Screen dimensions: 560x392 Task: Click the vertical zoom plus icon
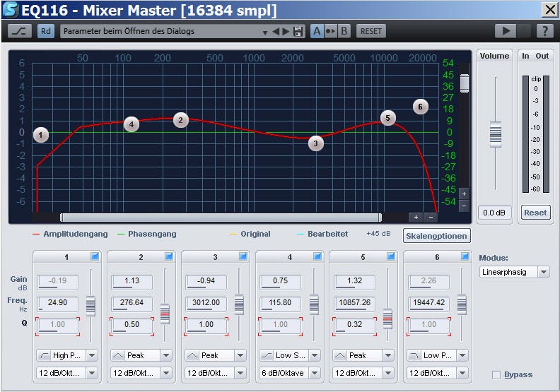point(464,194)
